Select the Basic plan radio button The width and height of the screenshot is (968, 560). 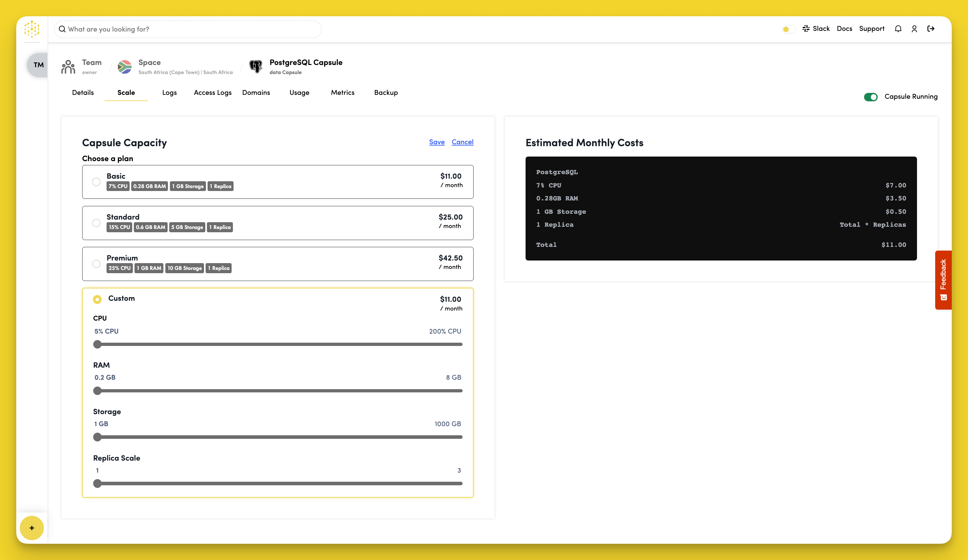[x=96, y=182]
